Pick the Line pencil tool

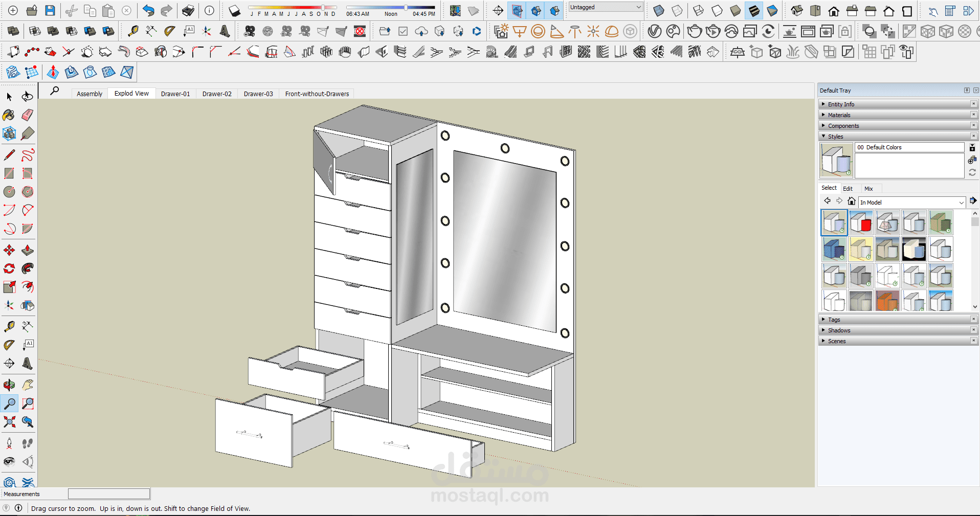click(9, 154)
